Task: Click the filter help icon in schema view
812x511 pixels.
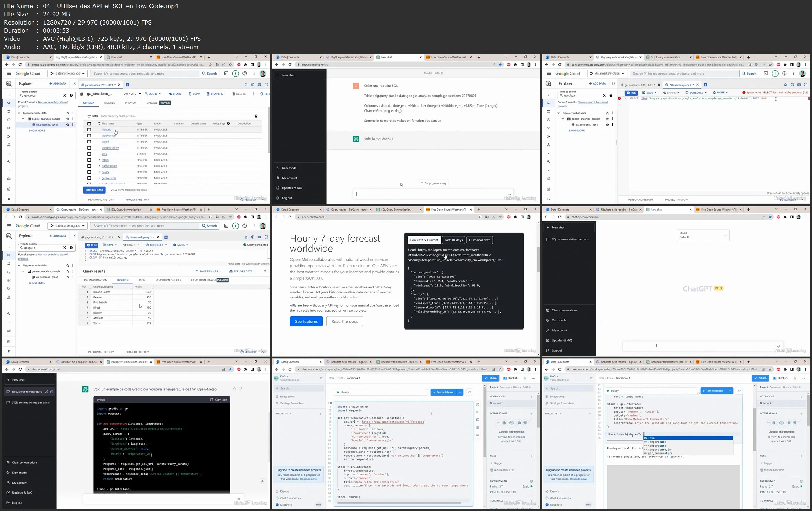Action: click(256, 116)
